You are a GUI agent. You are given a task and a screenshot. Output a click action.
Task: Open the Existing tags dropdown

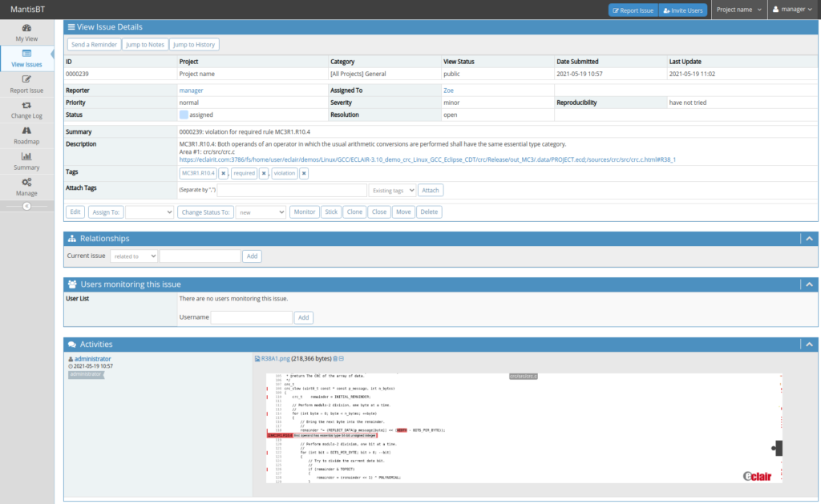click(393, 191)
